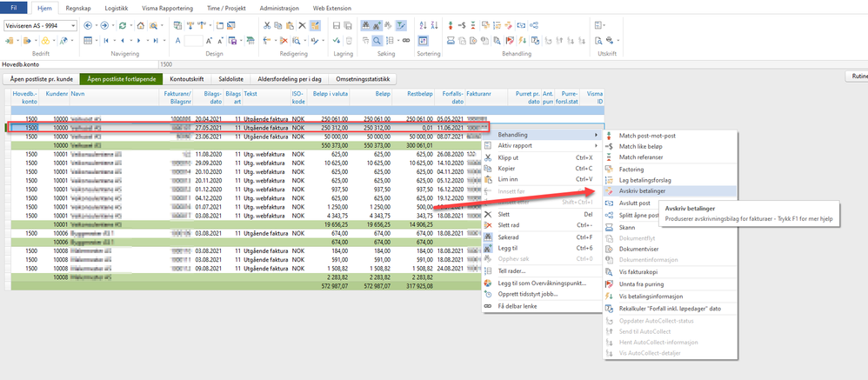Open the Veiviseren AS - 9994 company dropdown

point(73,25)
